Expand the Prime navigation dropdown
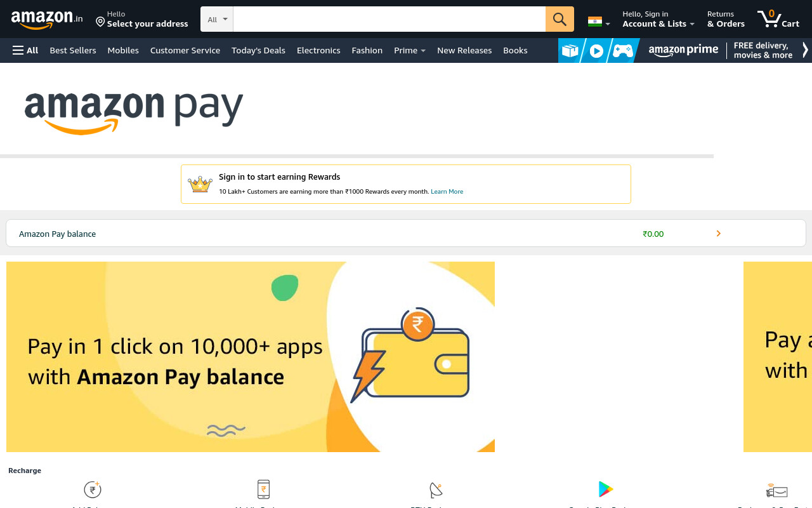This screenshot has height=508, width=812. coord(410,50)
